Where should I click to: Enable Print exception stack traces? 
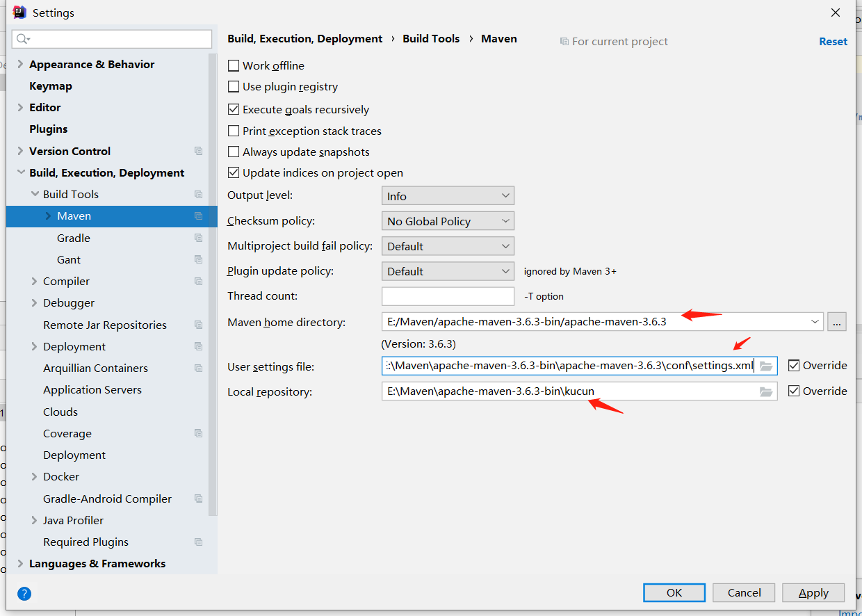click(x=234, y=131)
